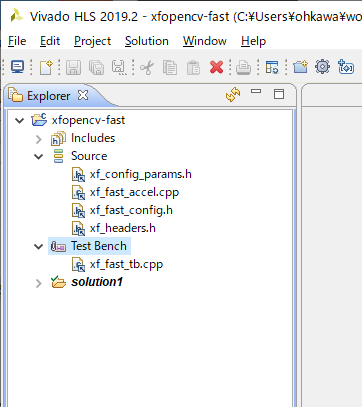Click the Open Welcome Page monitor icon
Image resolution: width=362 pixels, height=407 pixels.
(x=17, y=67)
